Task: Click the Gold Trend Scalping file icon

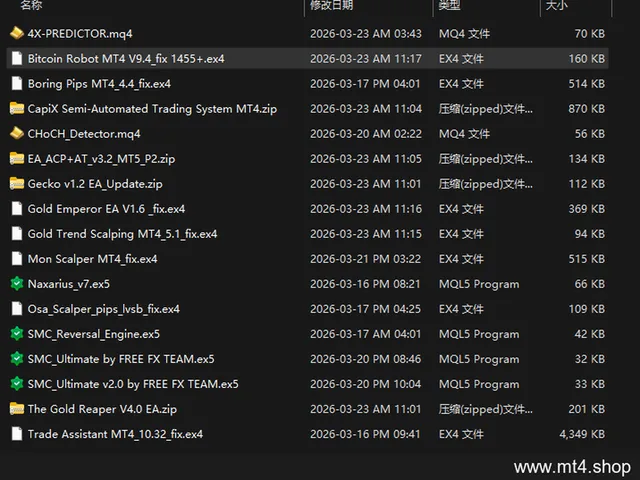Action: tap(17, 233)
